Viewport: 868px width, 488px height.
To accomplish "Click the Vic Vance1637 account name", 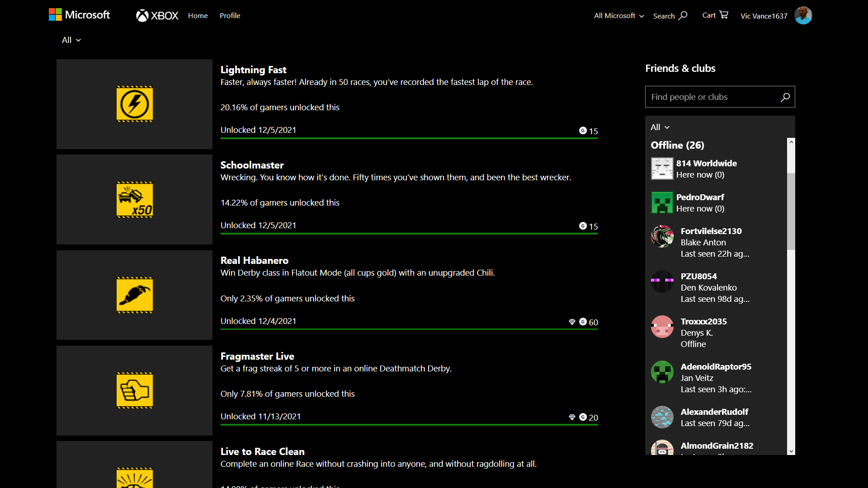I will [x=764, y=16].
